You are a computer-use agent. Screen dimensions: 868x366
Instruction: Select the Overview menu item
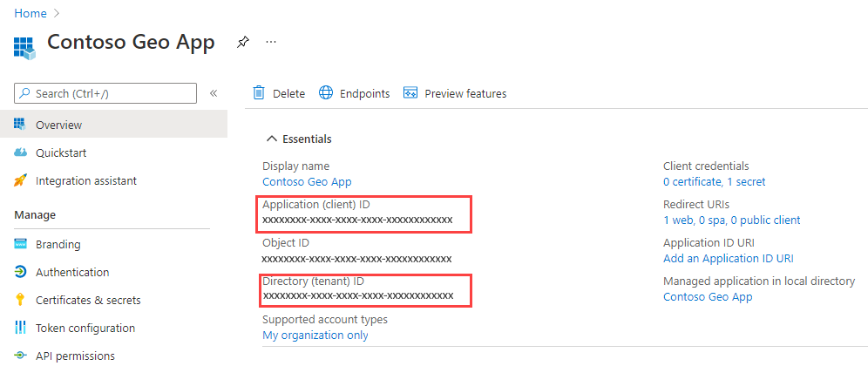(113, 125)
